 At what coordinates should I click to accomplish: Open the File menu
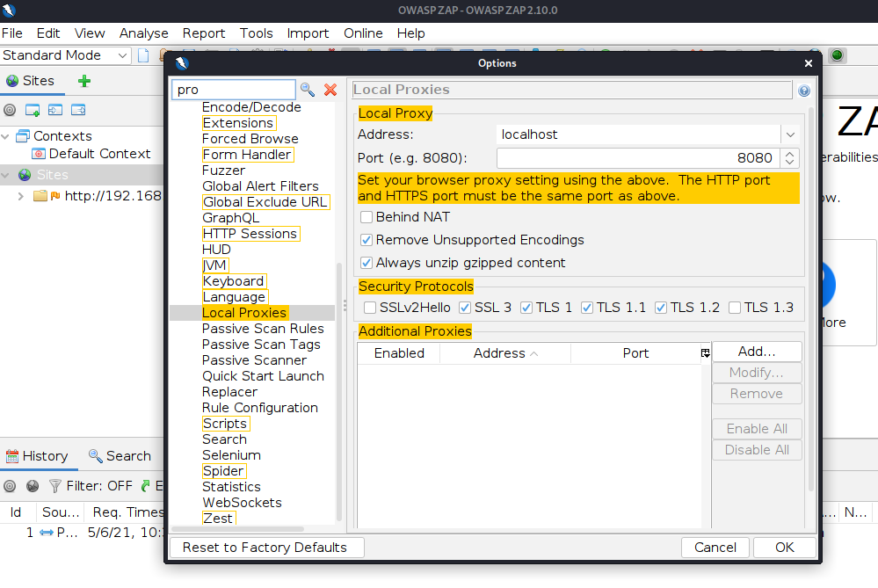coord(12,33)
